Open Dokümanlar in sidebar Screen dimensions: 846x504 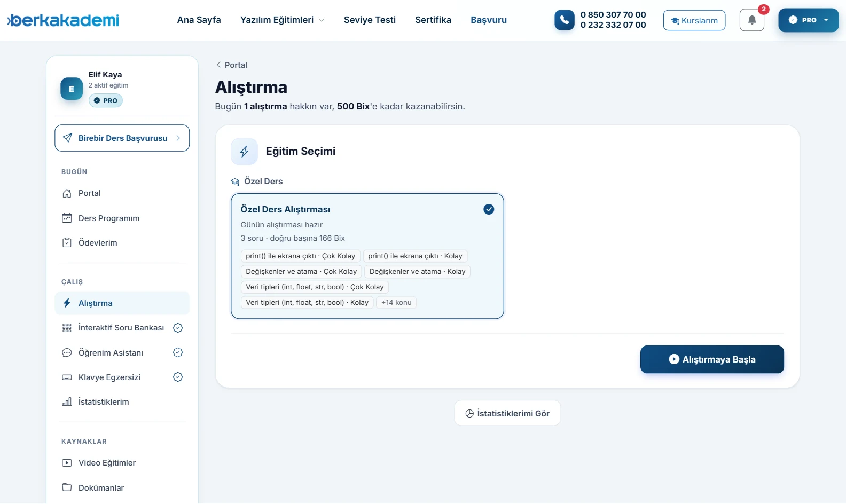(x=122, y=487)
